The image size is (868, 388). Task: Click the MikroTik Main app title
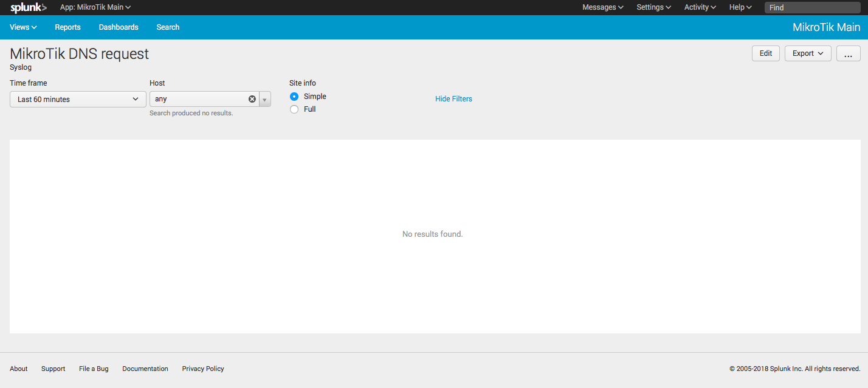click(x=827, y=27)
